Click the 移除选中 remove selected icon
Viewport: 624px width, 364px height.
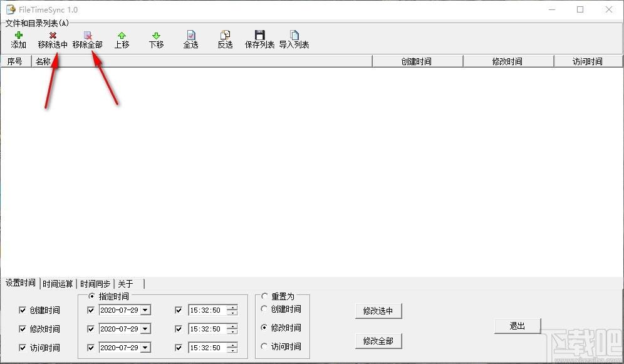click(53, 36)
